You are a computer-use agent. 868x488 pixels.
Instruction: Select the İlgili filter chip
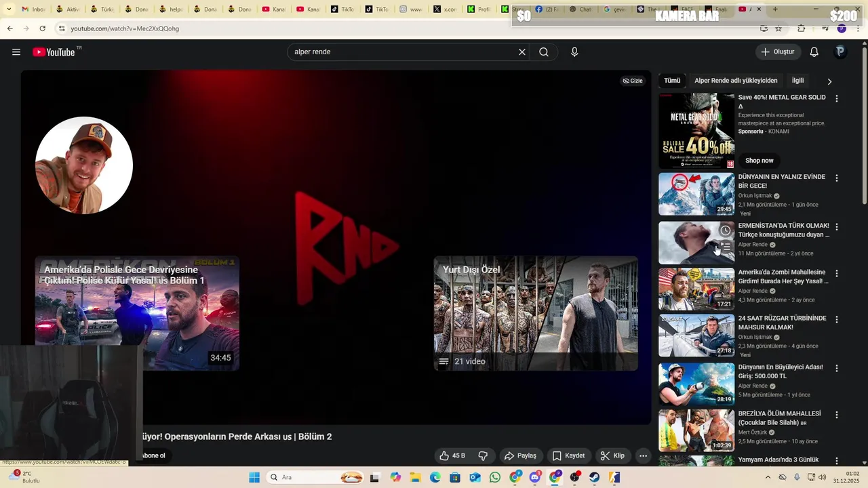pyautogui.click(x=798, y=81)
